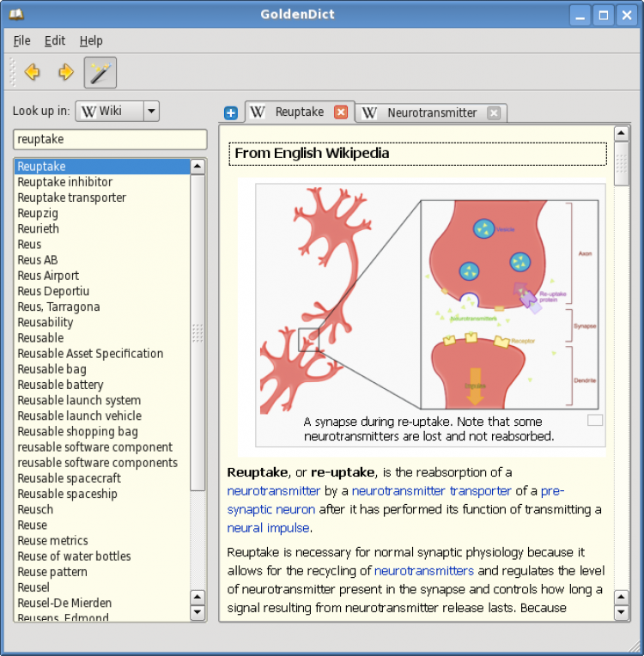Follow the neural impulse link
Viewport: 644px width, 656px height.
(268, 528)
